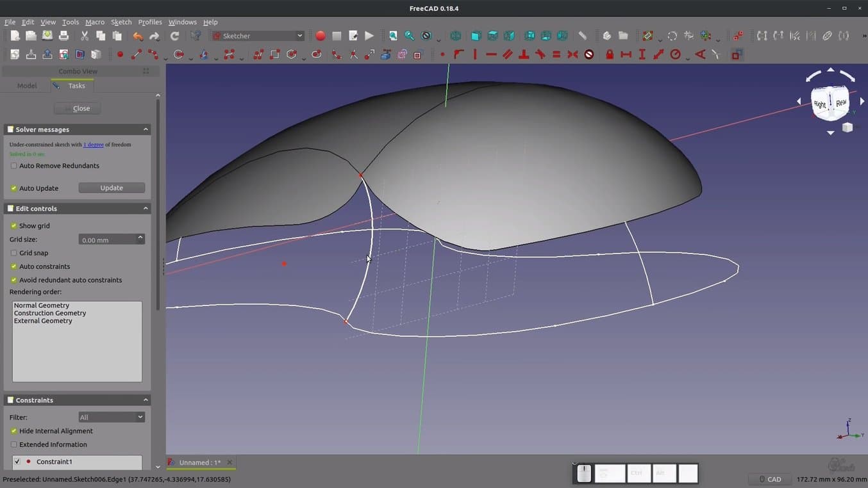Start macro recording with red circle

pyautogui.click(x=320, y=36)
